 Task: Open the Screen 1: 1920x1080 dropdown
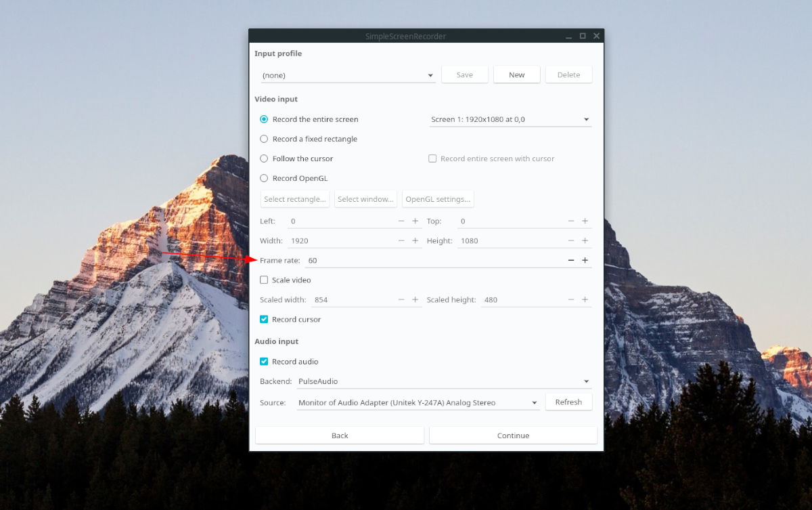coord(510,119)
